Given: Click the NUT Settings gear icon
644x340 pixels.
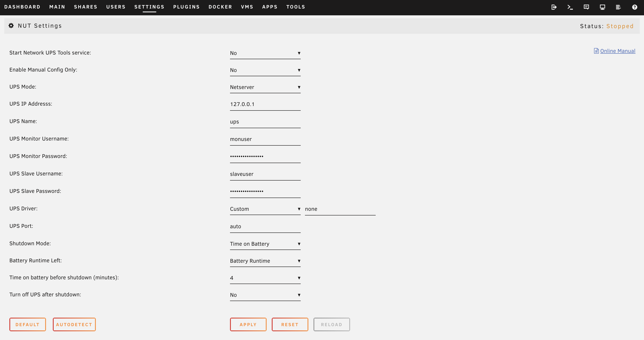Looking at the screenshot, I should pyautogui.click(x=11, y=26).
